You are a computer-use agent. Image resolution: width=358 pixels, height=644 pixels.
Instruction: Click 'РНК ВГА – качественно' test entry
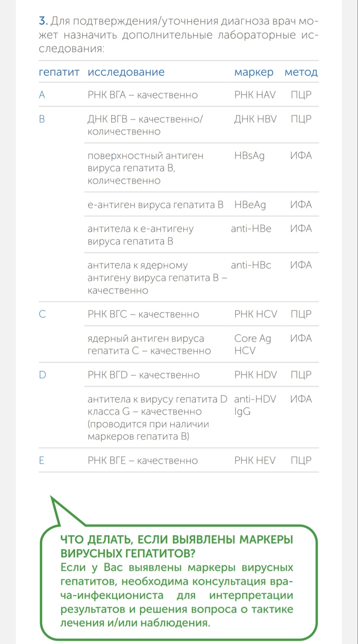point(143,95)
